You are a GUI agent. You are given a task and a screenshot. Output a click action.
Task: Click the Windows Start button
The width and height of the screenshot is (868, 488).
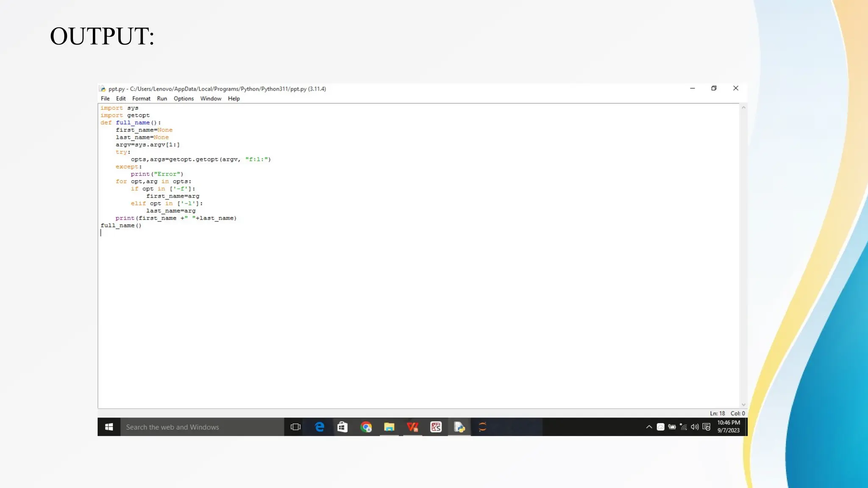click(109, 427)
